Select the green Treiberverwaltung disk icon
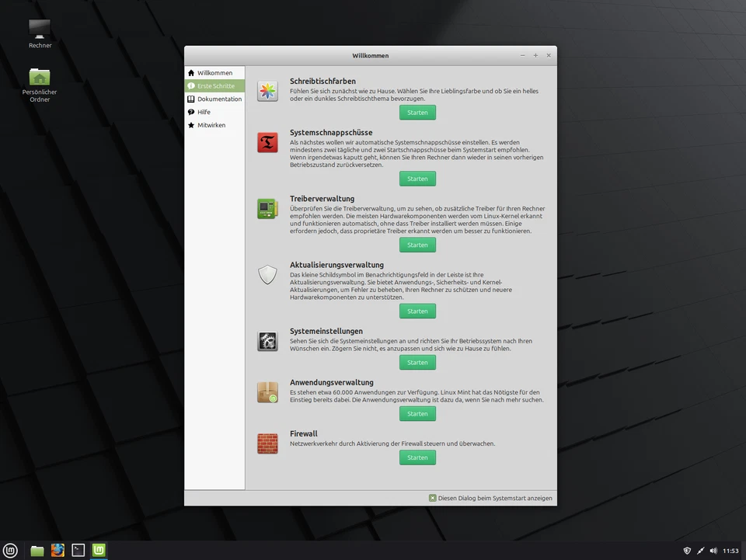The height and width of the screenshot is (560, 746). point(267,208)
